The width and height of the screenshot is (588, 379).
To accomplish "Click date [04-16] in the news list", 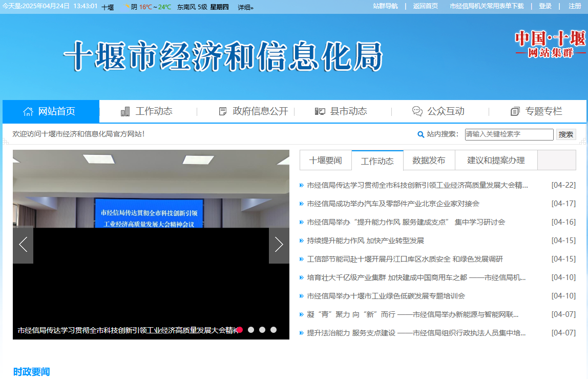I will click(x=563, y=222).
